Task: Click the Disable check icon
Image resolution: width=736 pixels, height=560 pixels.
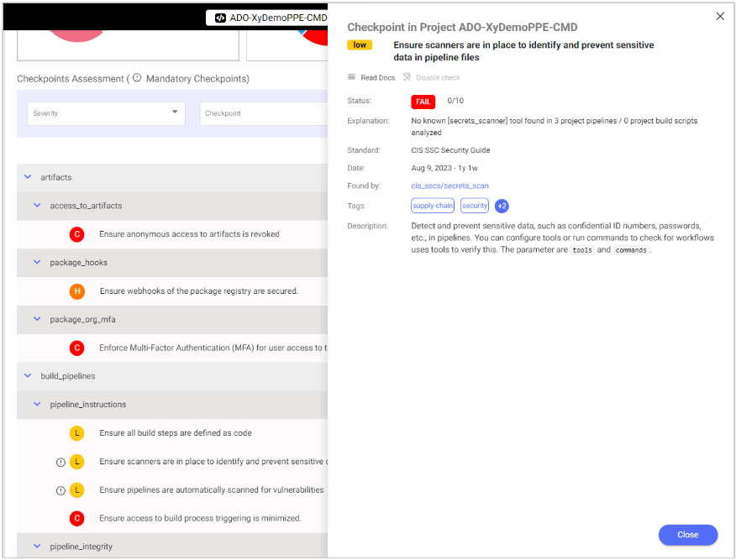Action: point(407,77)
